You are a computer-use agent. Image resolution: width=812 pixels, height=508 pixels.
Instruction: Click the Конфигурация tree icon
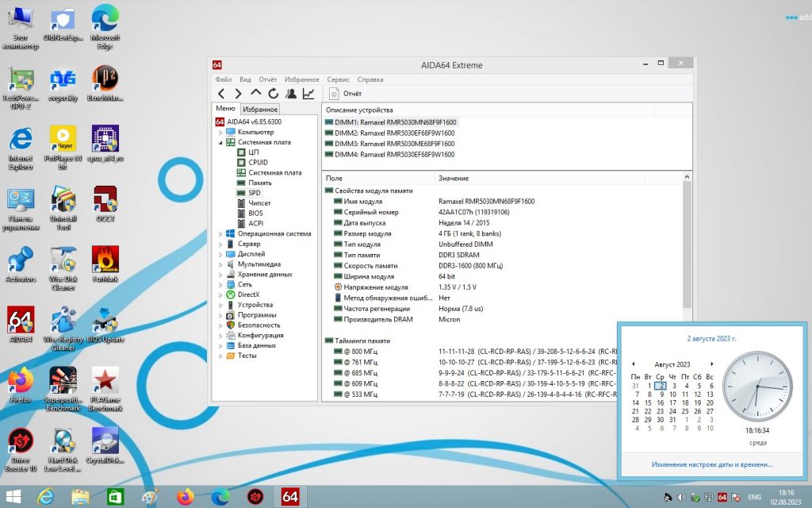coord(231,336)
